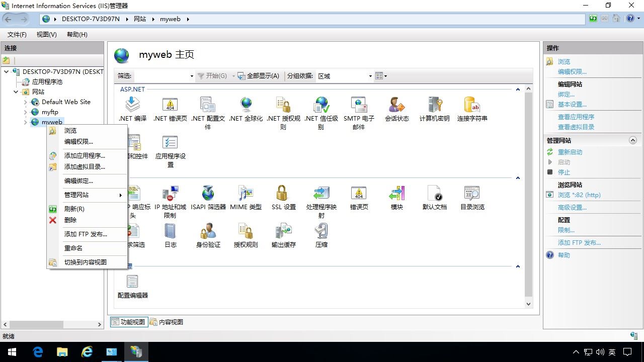This screenshot has width=644, height=362.
Task: Open the MIME 类型 feature
Action: pos(246,198)
